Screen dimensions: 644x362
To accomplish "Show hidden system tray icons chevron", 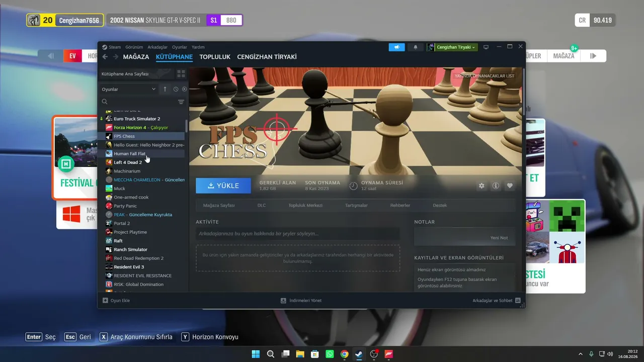I will pos(580,354).
